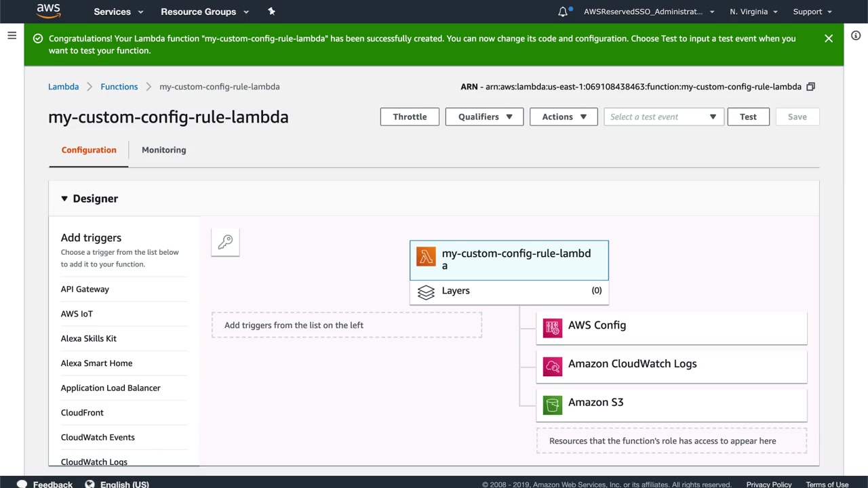
Task: Open the notifications bell icon
Action: [563, 12]
